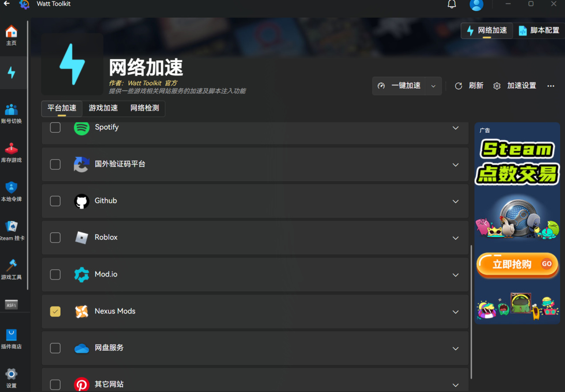This screenshot has height=392, width=565.
Task: Expand the Mod.io row chevron
Action: click(456, 275)
